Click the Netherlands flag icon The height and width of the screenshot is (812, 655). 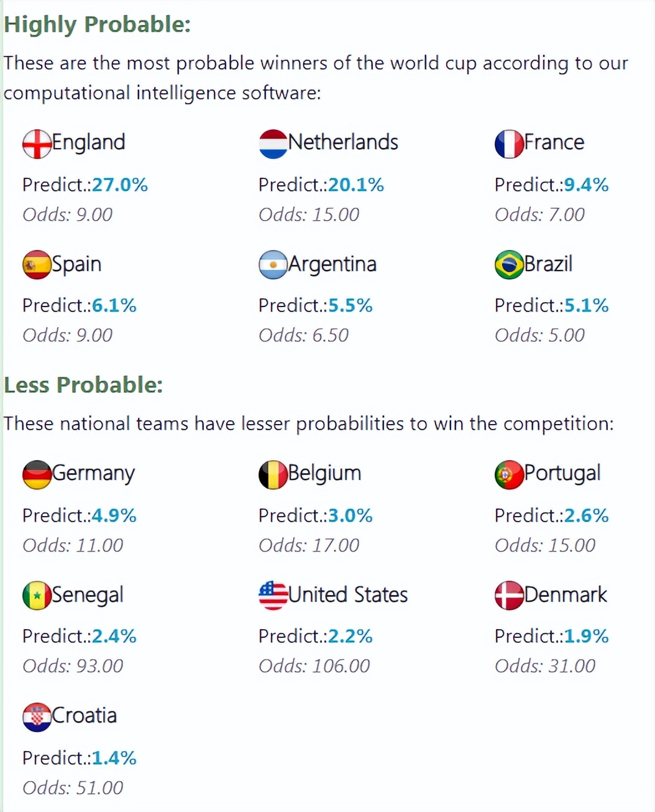point(273,144)
